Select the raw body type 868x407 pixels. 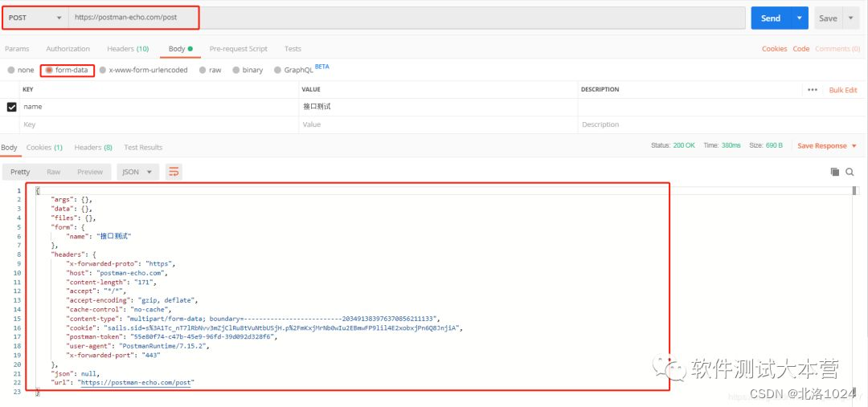coord(211,70)
